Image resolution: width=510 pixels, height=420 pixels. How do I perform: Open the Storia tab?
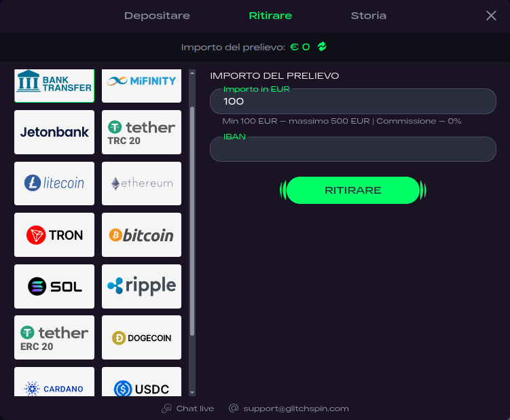[x=368, y=16]
